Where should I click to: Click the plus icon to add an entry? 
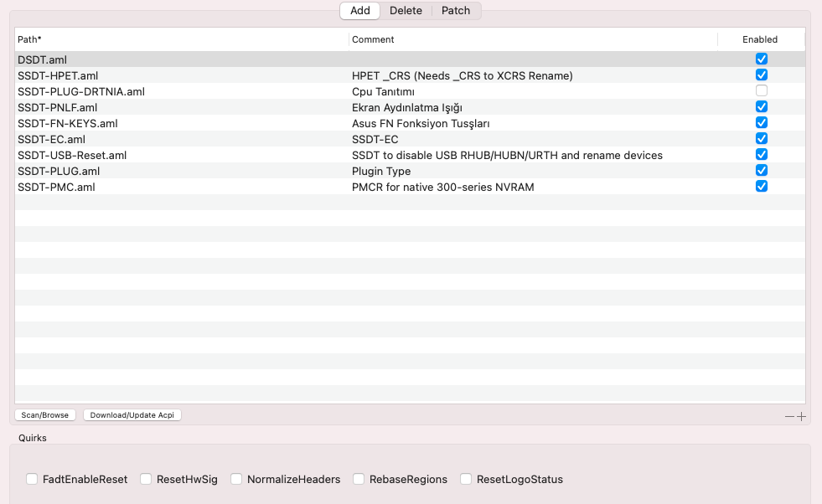[x=802, y=416]
